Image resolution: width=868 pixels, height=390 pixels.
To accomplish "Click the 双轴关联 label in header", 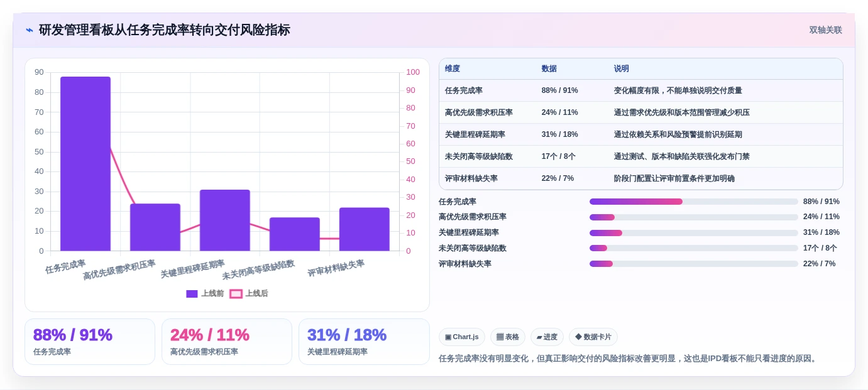I will pyautogui.click(x=825, y=30).
